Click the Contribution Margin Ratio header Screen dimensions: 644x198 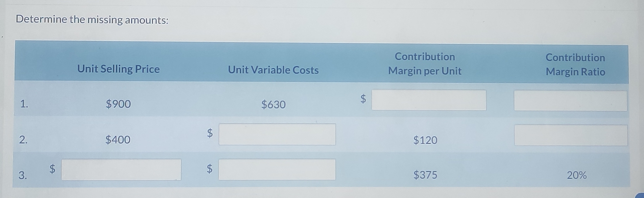575,64
